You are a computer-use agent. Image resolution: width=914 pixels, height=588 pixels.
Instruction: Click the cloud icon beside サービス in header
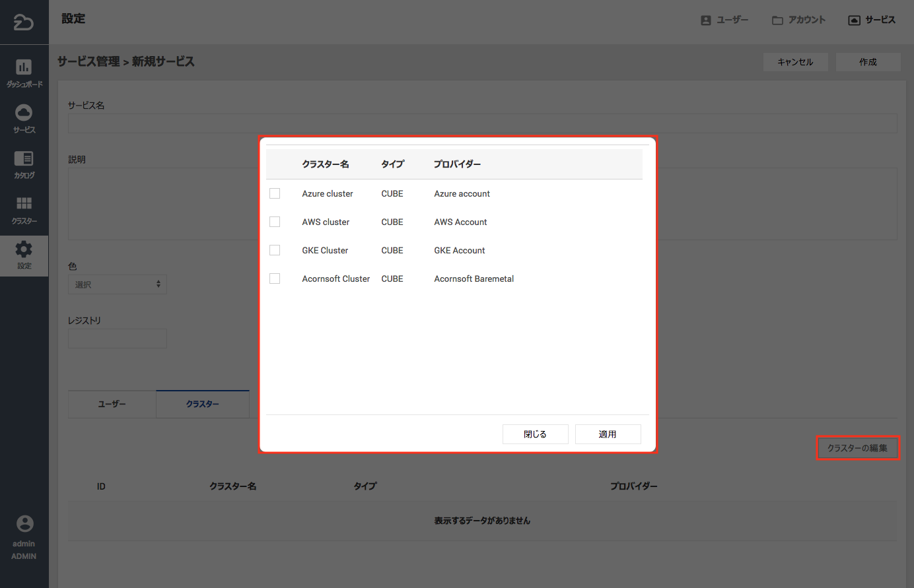pyautogui.click(x=854, y=20)
